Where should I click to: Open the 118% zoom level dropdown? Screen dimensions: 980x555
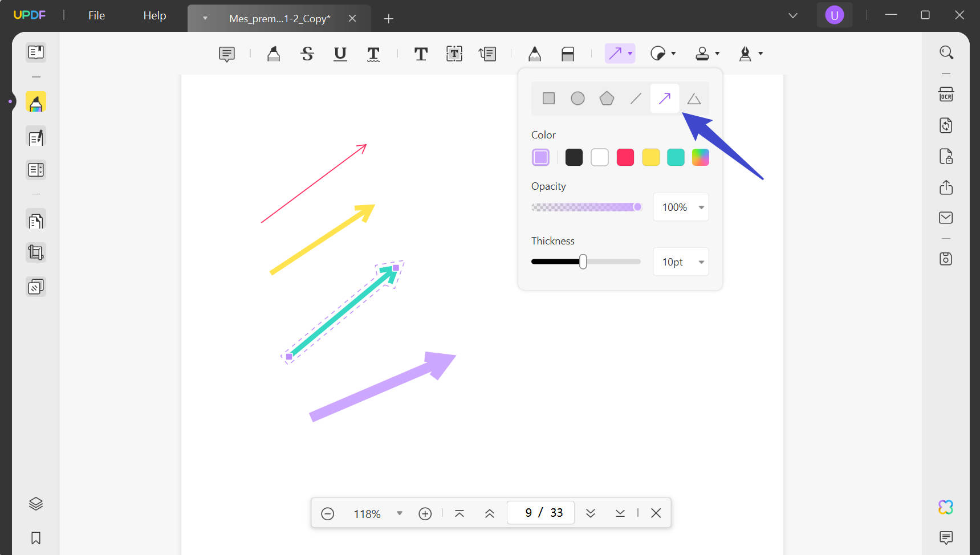399,513
